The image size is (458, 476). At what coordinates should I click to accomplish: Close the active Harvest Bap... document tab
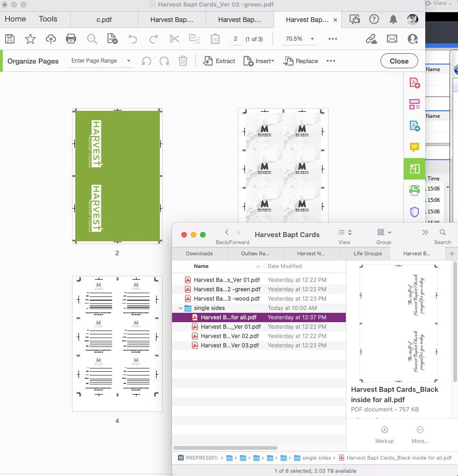coord(336,20)
